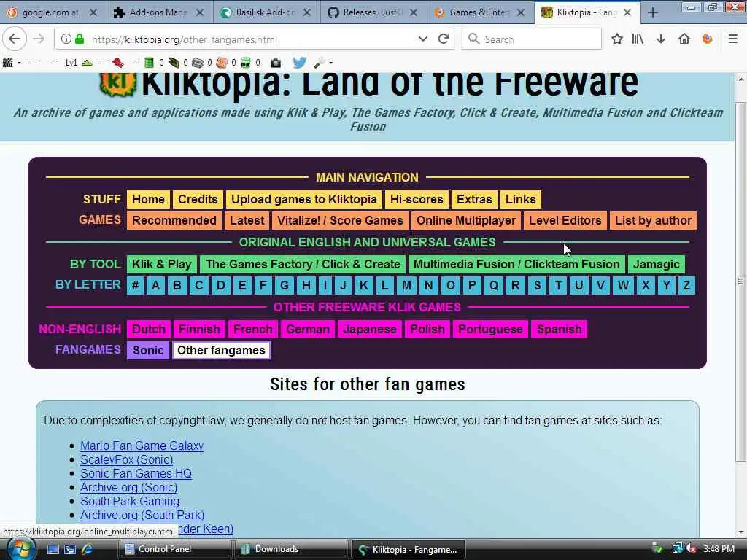
Task: Open Mario Fan Game Galaxy link
Action: pyautogui.click(x=142, y=446)
